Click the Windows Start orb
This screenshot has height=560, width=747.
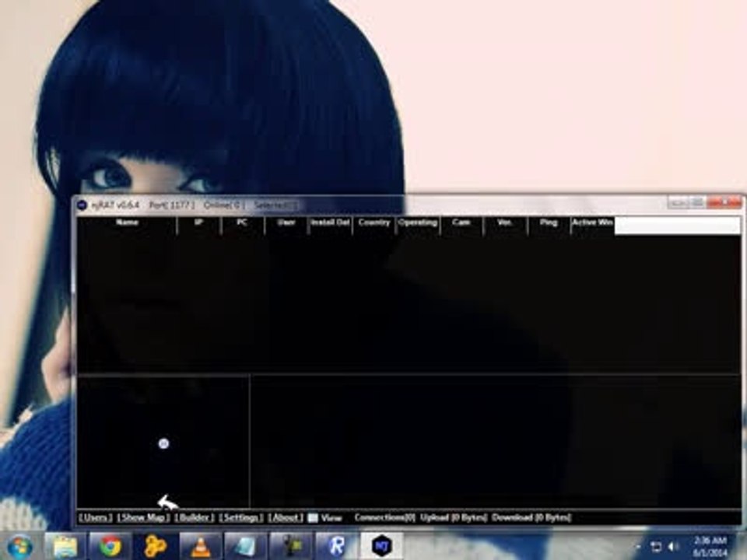click(x=19, y=545)
